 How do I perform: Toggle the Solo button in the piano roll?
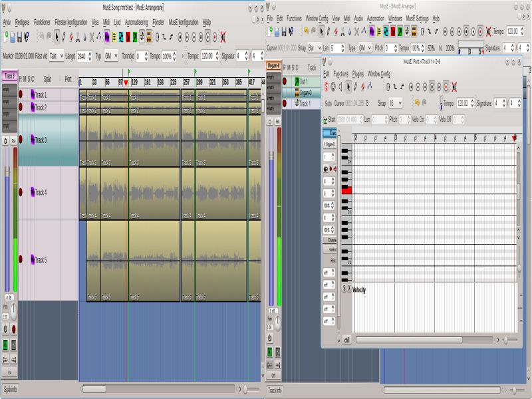[x=328, y=103]
